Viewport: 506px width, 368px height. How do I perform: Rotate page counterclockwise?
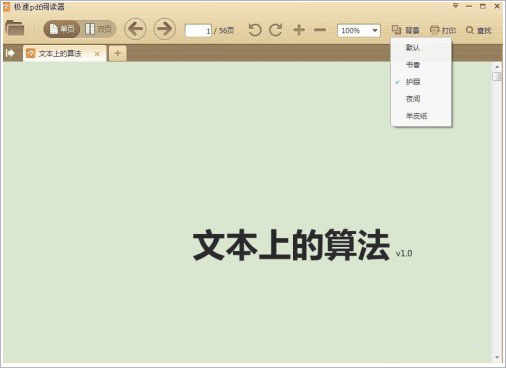point(255,30)
